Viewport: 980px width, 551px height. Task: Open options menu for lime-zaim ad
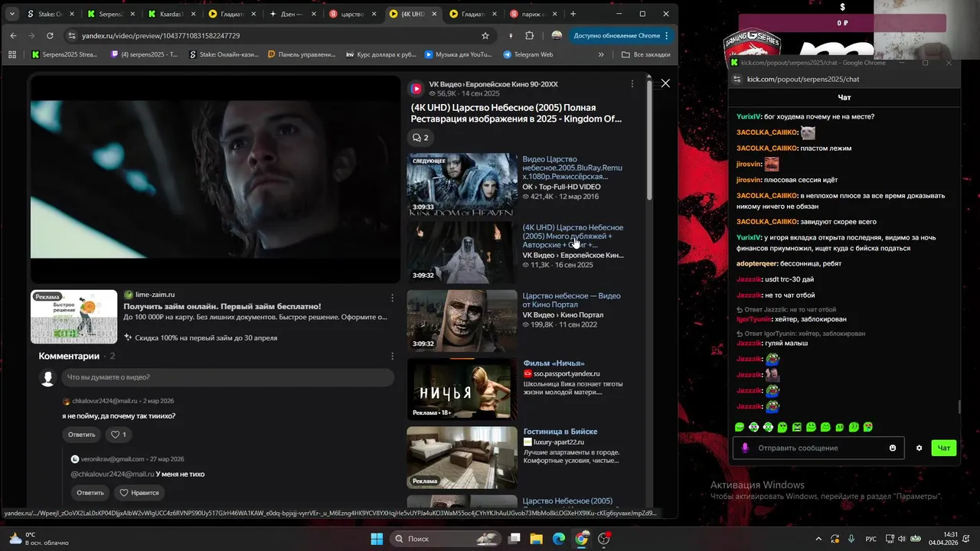pyautogui.click(x=392, y=298)
